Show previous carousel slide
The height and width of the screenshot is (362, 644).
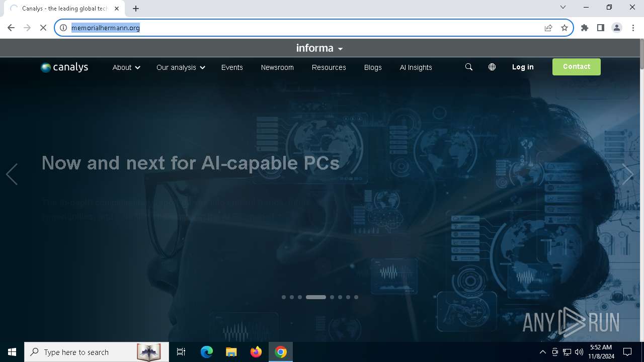(x=12, y=174)
